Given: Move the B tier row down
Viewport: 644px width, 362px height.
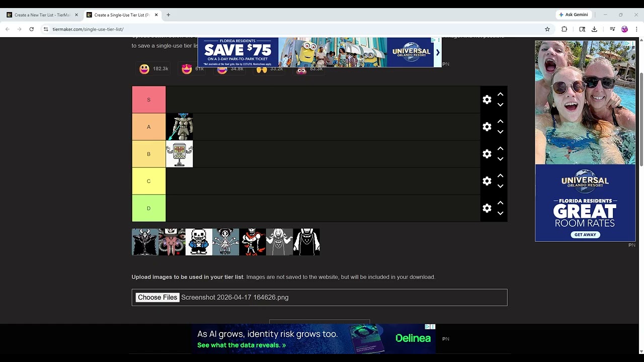Looking at the screenshot, I should [x=500, y=159].
